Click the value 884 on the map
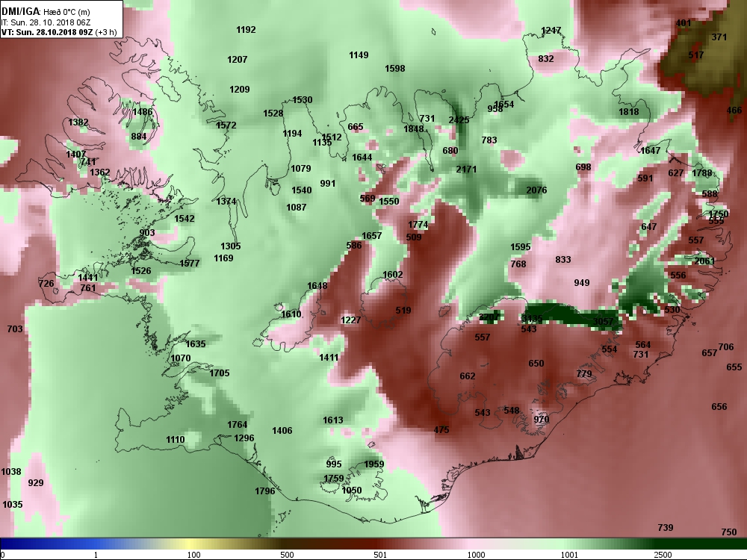The width and height of the screenshot is (747, 560). [x=139, y=137]
